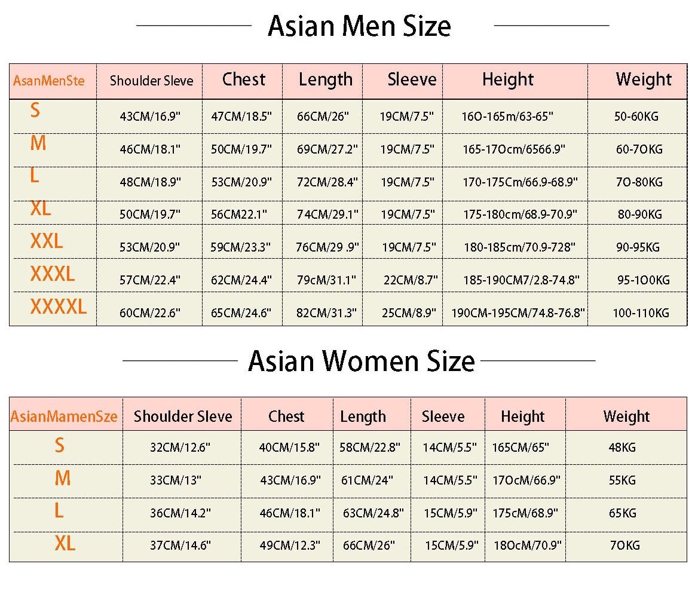The height and width of the screenshot is (616, 695).
Task: Select the XXL size label
Action: 47,241
